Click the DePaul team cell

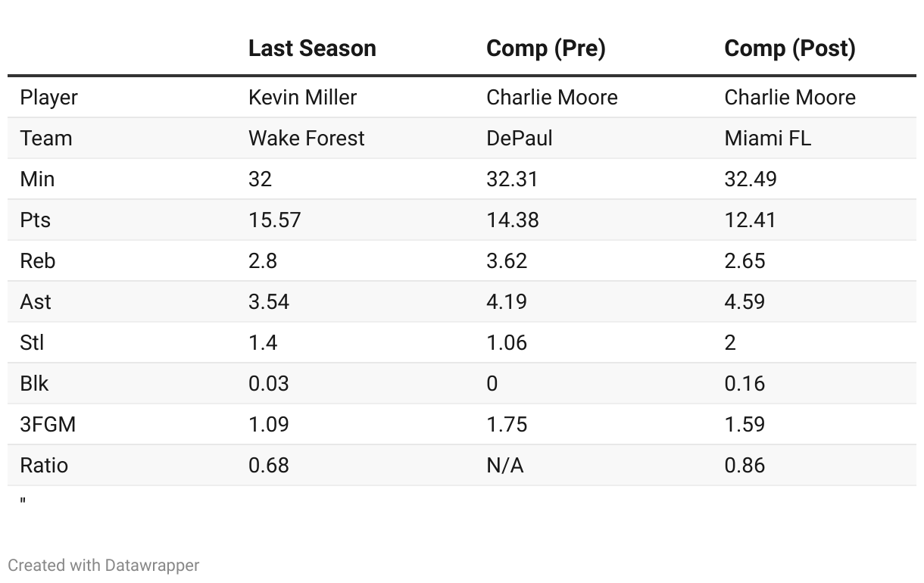click(519, 139)
